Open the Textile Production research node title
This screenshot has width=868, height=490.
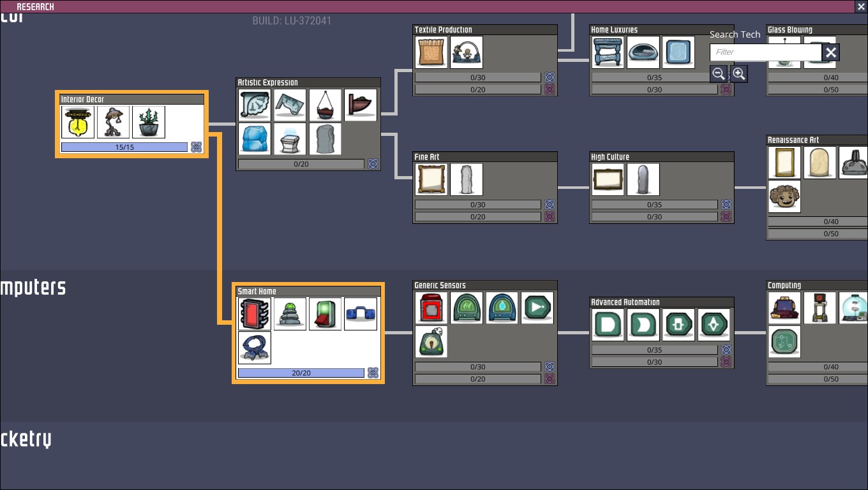coord(484,30)
